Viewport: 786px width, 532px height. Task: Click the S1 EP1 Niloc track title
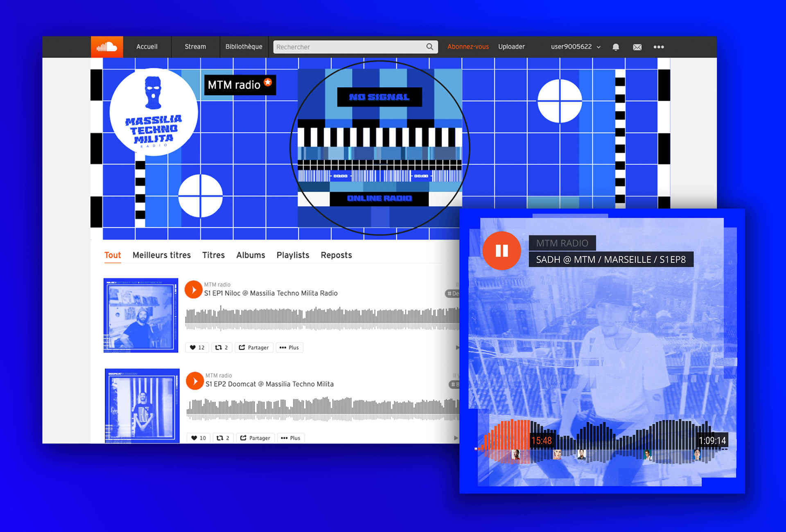pos(271,293)
